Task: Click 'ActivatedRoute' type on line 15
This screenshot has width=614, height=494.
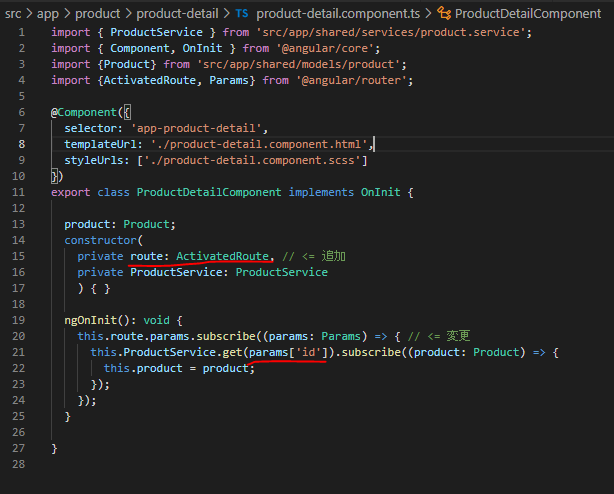Action: [x=222, y=256]
